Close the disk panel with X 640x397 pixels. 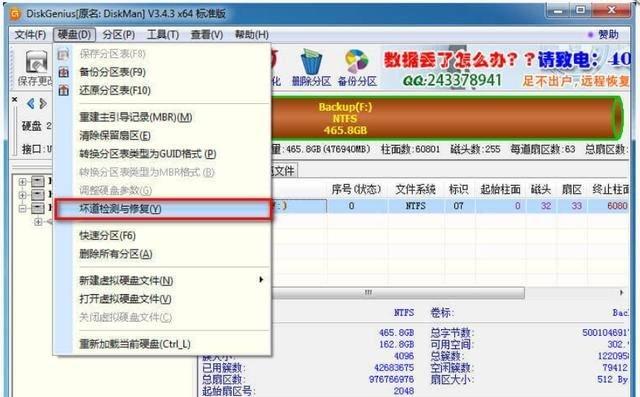[x=15, y=99]
